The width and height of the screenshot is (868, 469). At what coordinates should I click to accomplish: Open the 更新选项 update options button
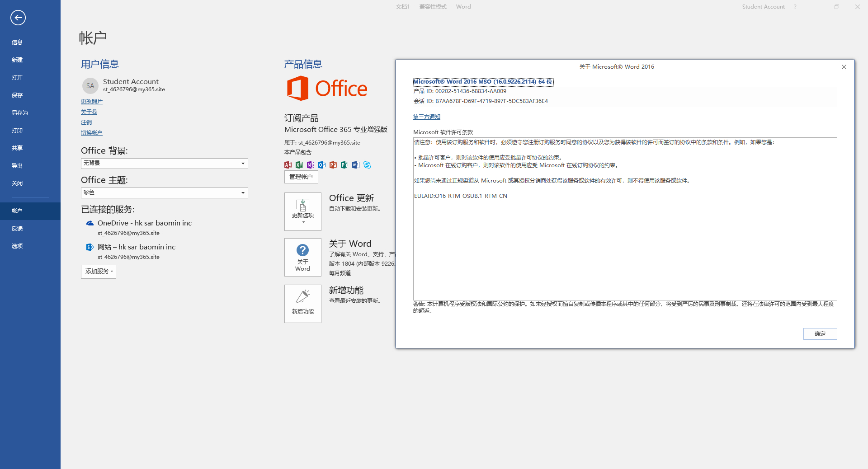click(303, 211)
